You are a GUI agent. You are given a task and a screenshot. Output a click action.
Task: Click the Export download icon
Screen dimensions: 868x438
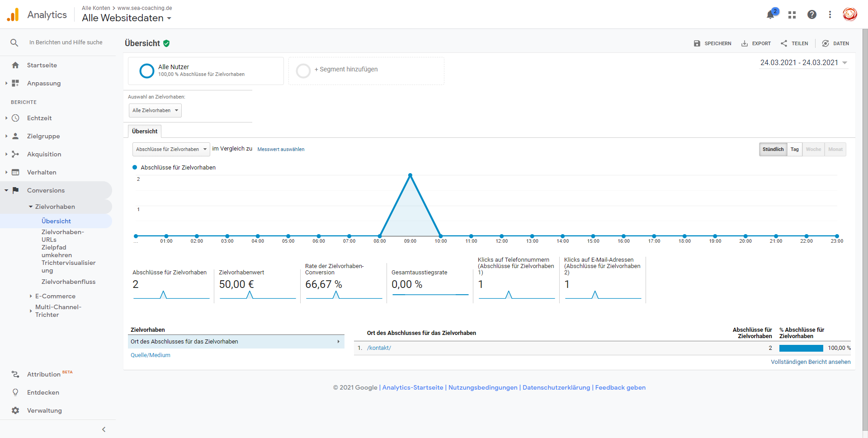[745, 43]
